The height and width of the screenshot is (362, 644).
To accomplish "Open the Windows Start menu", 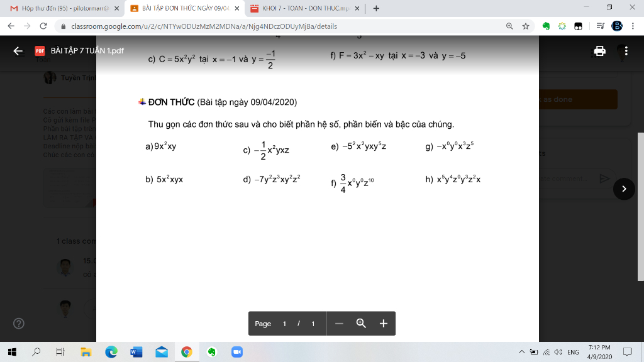I will click(12, 352).
